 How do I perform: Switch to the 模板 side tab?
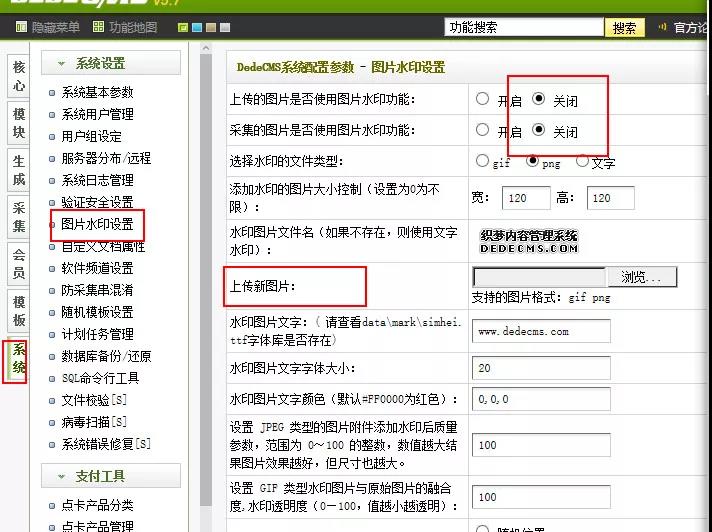click(x=19, y=311)
